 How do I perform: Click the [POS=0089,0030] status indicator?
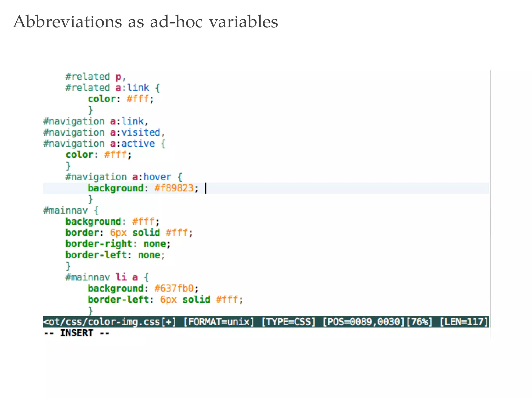coord(363,322)
